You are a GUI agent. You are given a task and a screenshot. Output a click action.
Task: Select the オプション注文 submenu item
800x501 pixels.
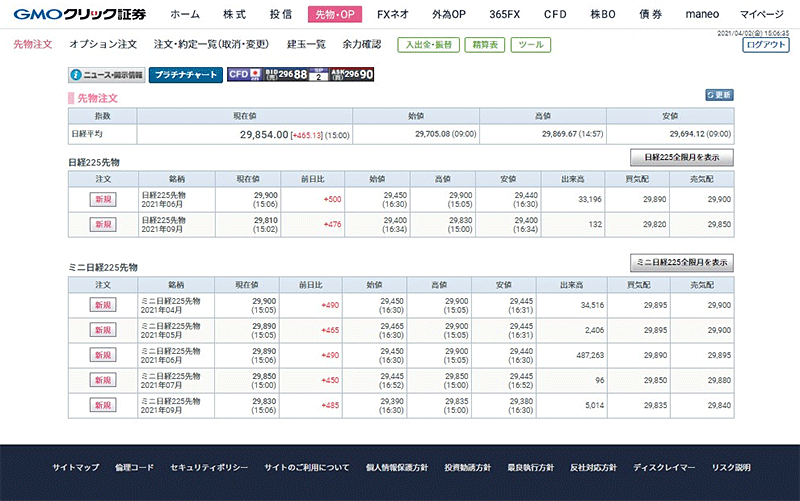[103, 45]
